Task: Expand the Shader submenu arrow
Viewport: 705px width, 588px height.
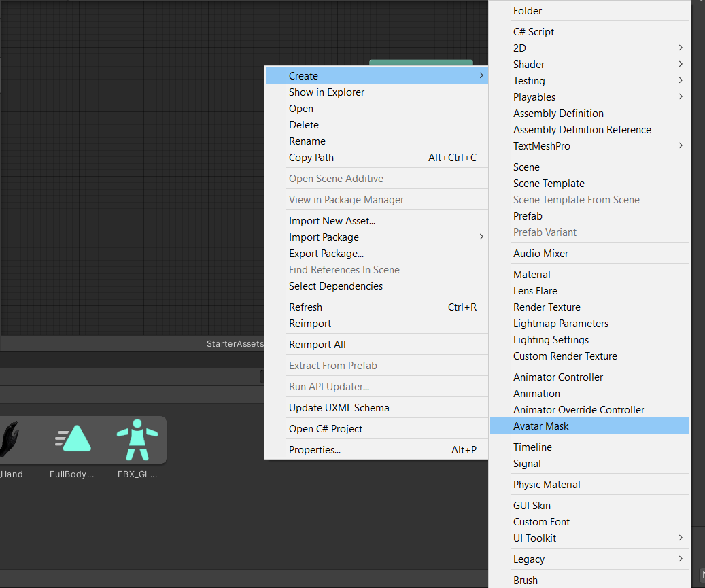Action: pos(681,64)
